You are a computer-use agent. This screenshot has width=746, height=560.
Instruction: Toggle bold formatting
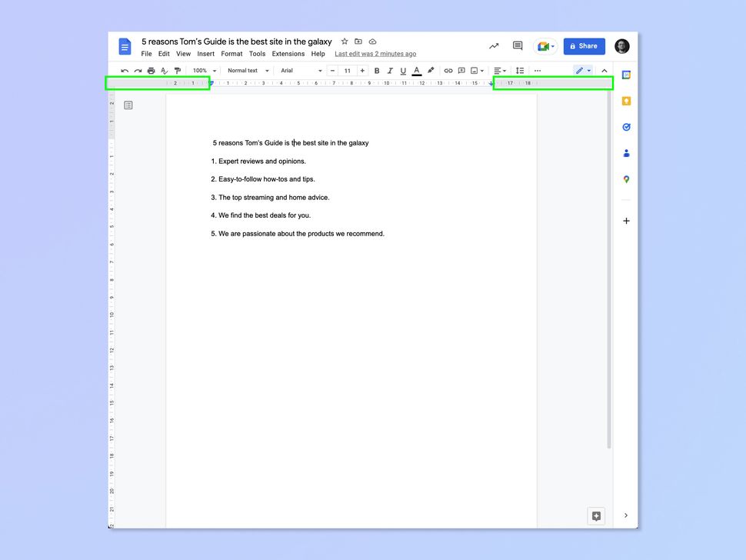tap(376, 70)
